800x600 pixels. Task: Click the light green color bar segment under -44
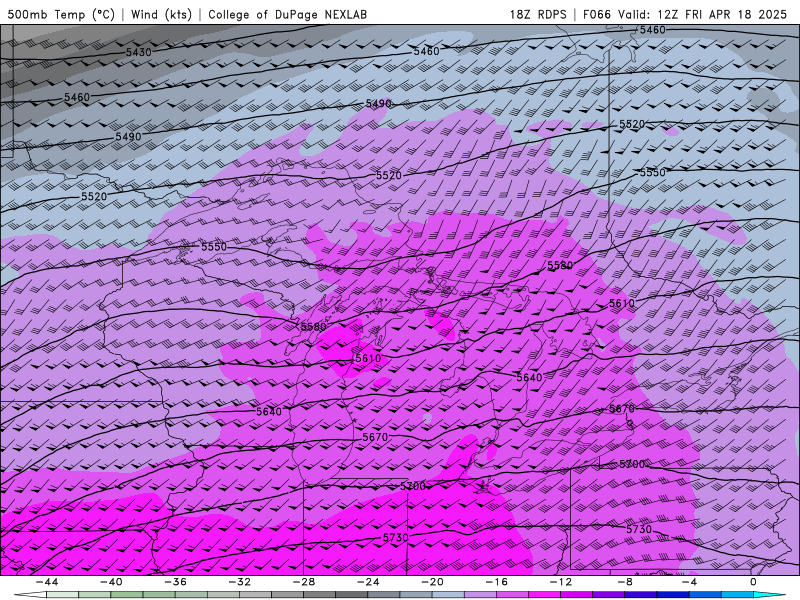pos(62,595)
